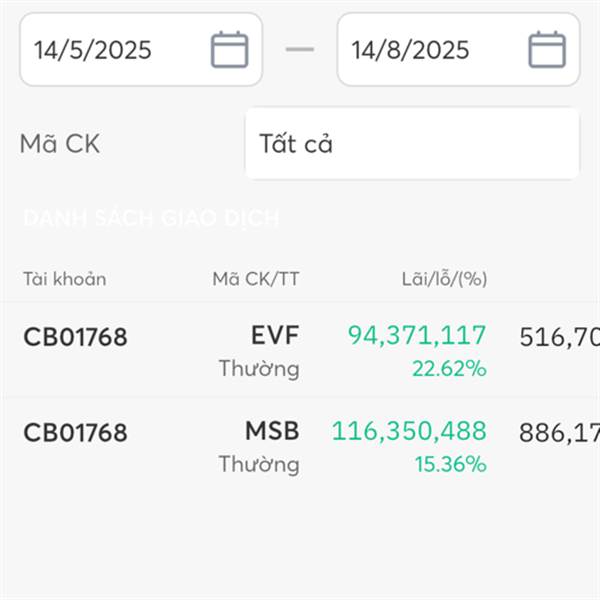Click the MSB profit value 116,350,488

[409, 431]
